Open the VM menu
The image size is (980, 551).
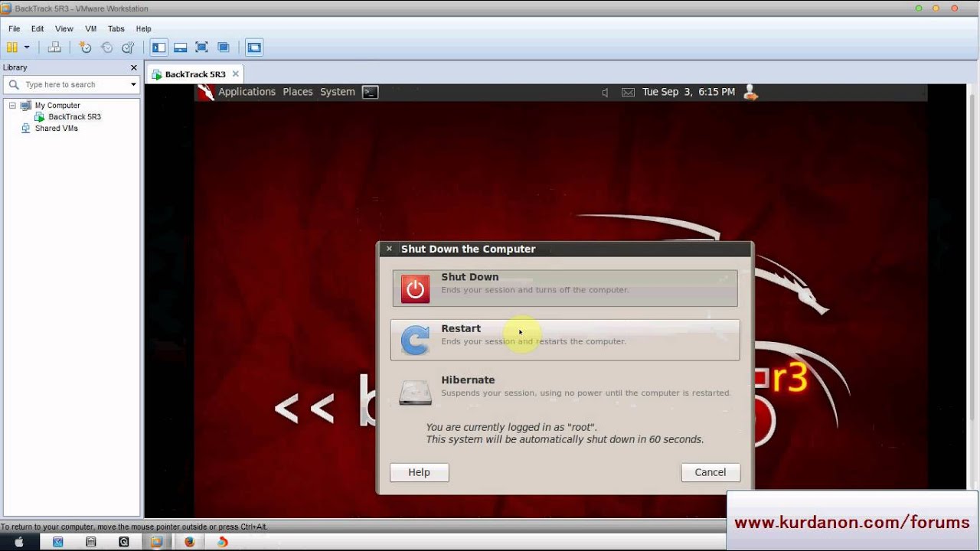[x=91, y=29]
